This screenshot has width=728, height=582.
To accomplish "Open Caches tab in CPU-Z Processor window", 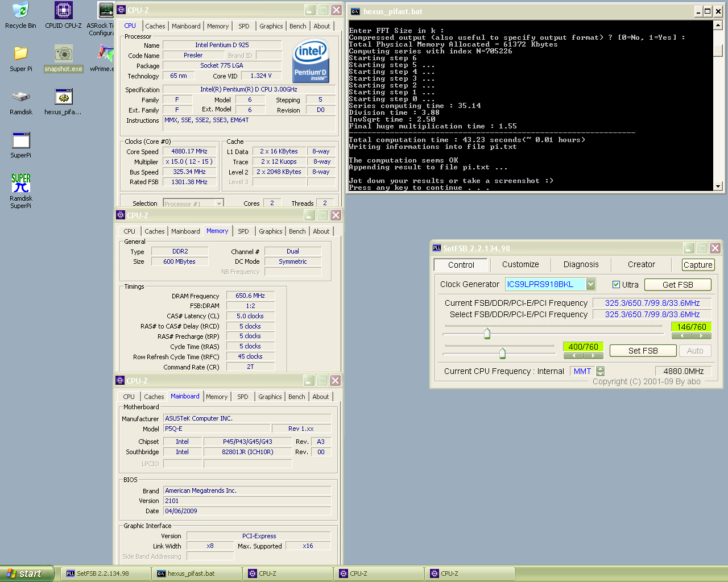I will [x=155, y=26].
